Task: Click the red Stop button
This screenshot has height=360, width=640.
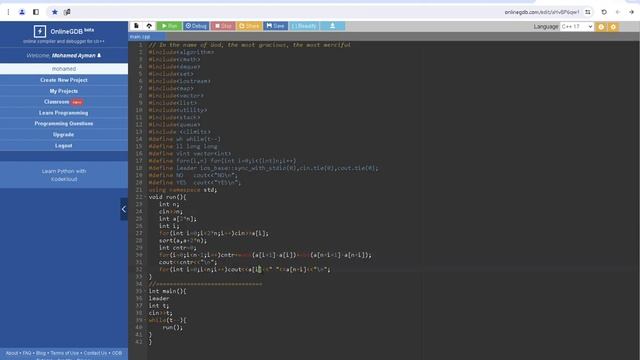Action: coord(223,26)
